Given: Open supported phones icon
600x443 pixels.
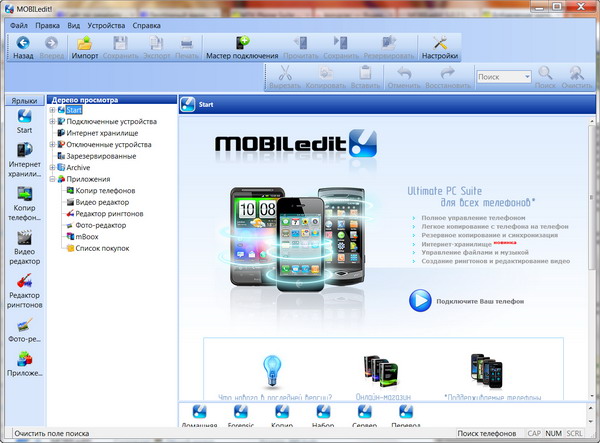Looking at the screenshot, I should tap(486, 370).
